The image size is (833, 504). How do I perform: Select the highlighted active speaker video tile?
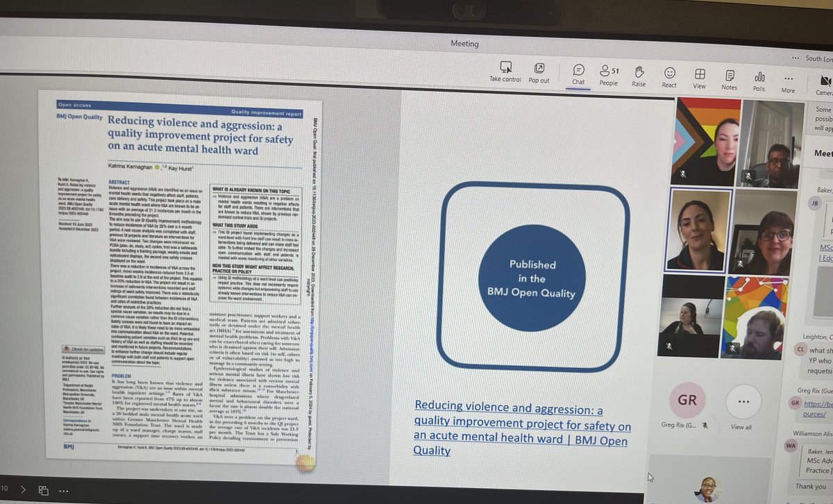click(698, 230)
